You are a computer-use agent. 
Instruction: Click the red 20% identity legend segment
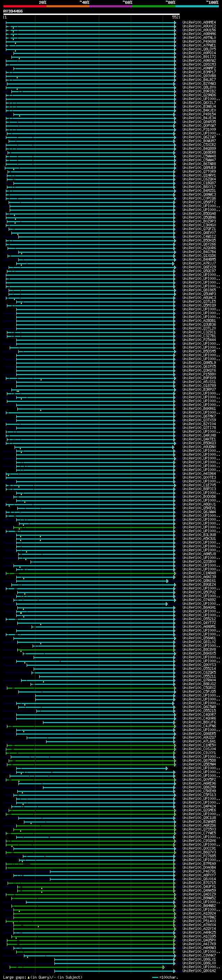point(25,6)
